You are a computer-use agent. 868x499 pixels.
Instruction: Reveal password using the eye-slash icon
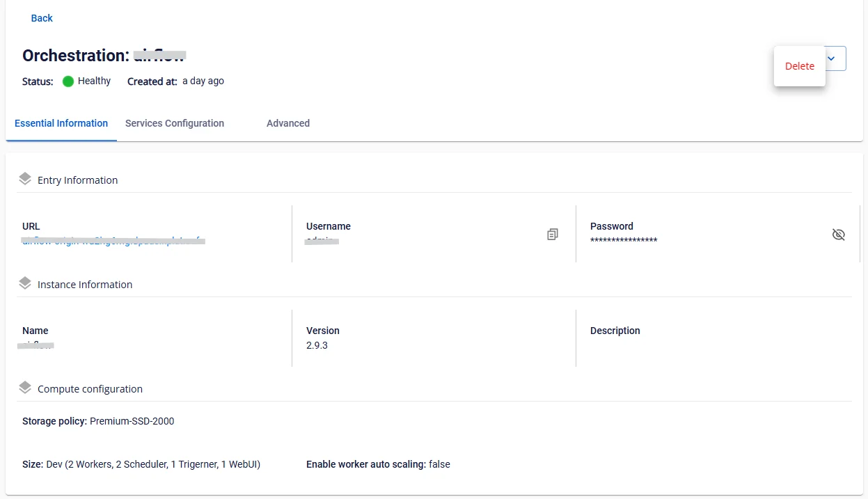pos(839,235)
